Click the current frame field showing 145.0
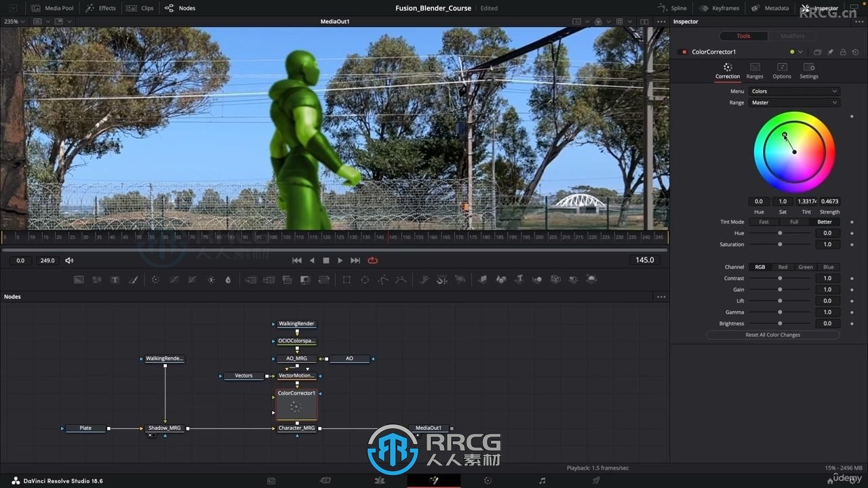This screenshot has width=868, height=488. click(645, 260)
